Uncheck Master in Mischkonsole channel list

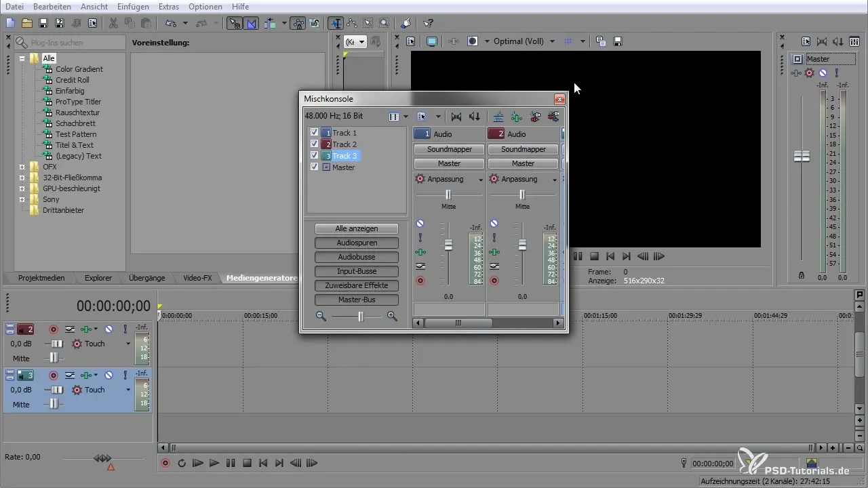314,167
